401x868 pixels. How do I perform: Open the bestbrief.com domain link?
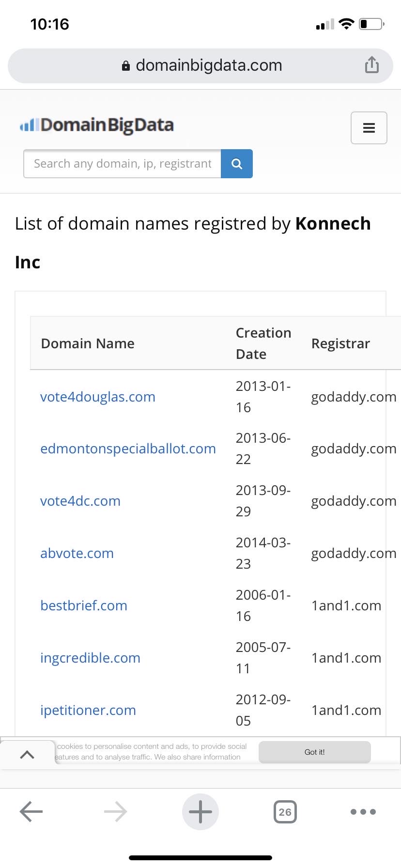pyautogui.click(x=84, y=605)
